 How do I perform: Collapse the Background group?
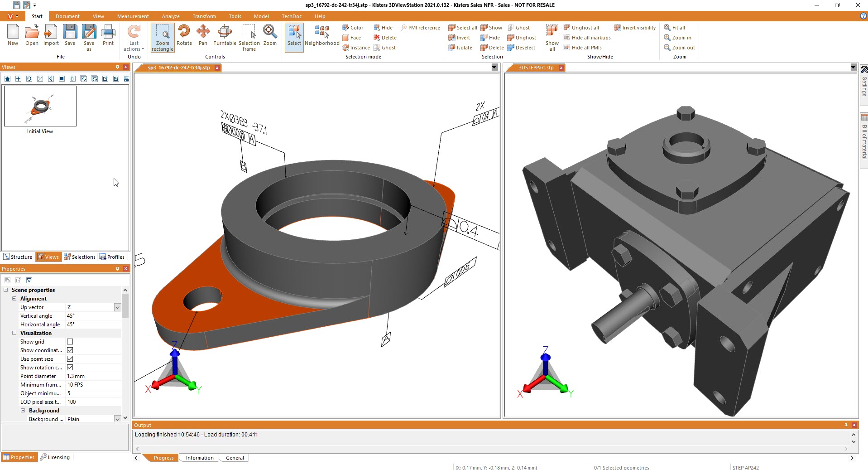click(x=23, y=411)
